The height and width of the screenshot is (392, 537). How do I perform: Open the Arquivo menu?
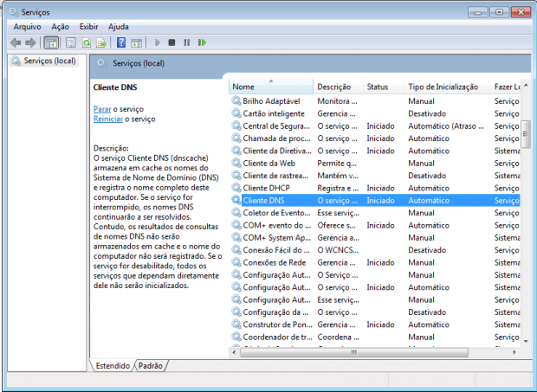point(28,27)
